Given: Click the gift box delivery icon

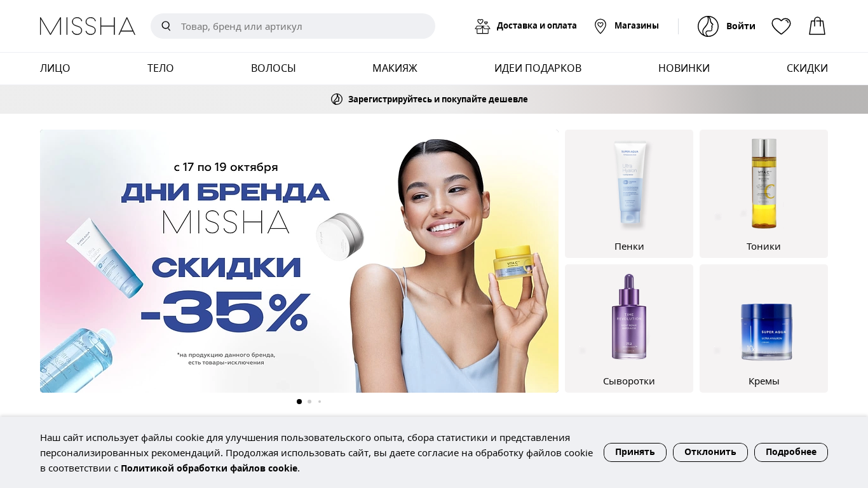Looking at the screenshot, I should pos(482,26).
